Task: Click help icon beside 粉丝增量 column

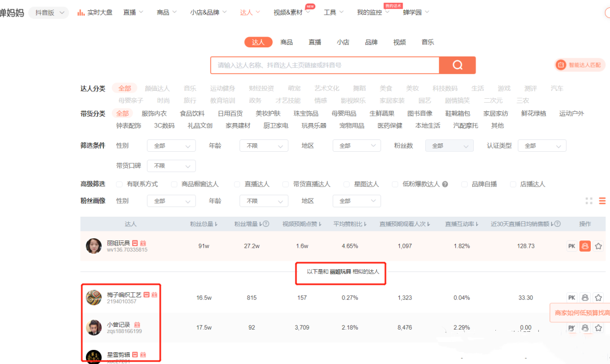Action: [x=266, y=224]
